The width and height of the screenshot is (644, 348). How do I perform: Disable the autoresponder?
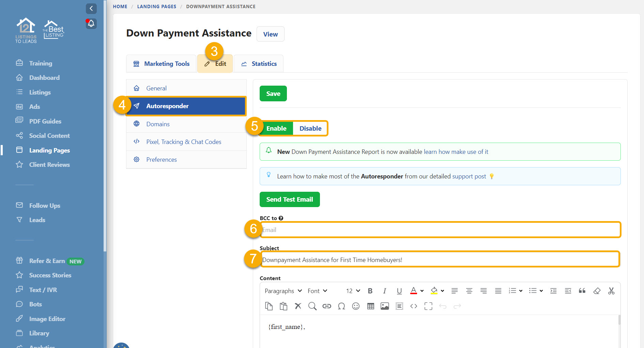[310, 128]
